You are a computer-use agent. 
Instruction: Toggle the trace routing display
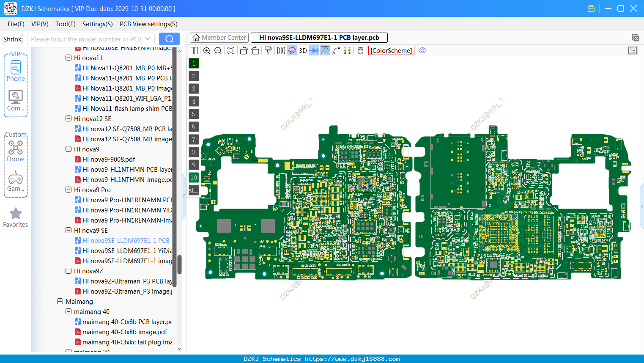tap(325, 51)
